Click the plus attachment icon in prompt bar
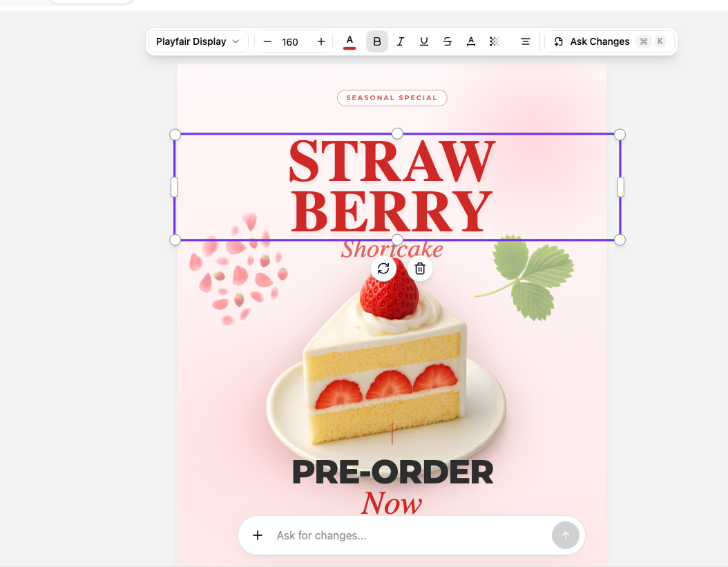Viewport: 728px width, 567px height. pos(258,535)
